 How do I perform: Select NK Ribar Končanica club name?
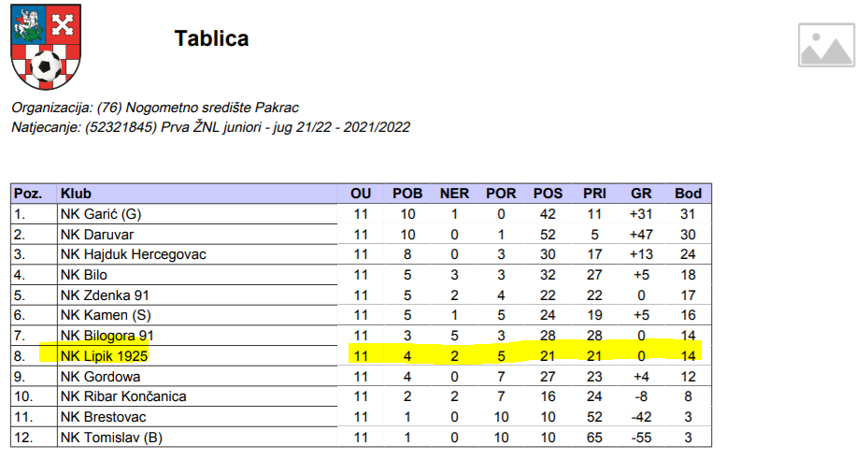pos(122,396)
